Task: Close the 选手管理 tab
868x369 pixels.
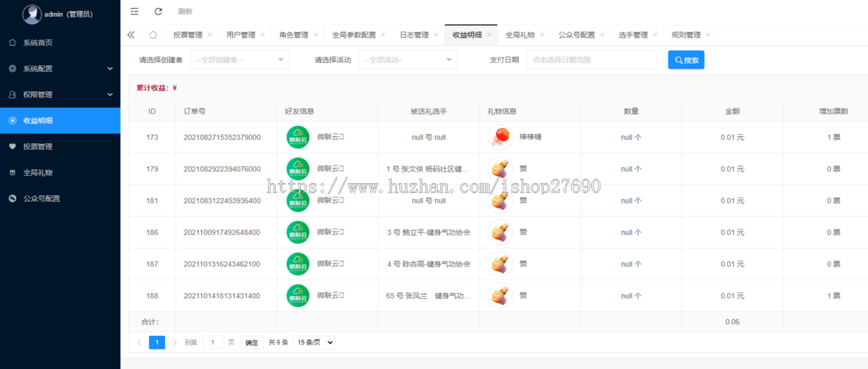Action: pyautogui.click(x=655, y=35)
